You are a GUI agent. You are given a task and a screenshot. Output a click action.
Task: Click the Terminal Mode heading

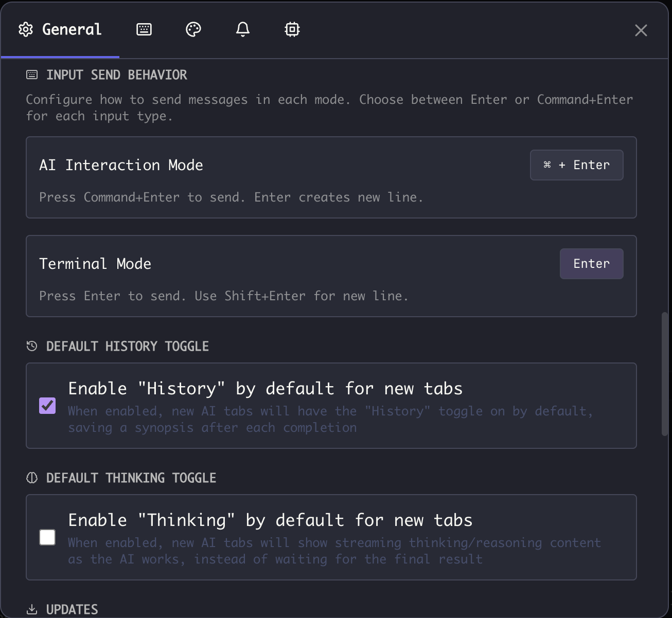pos(95,263)
